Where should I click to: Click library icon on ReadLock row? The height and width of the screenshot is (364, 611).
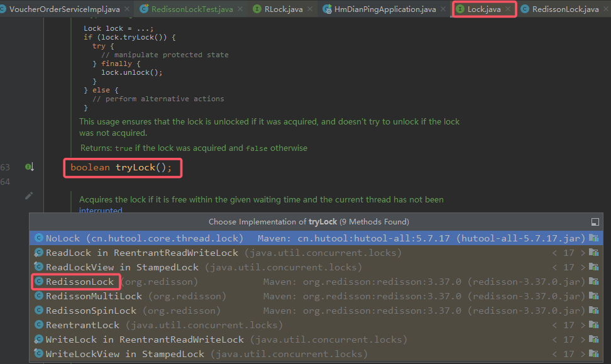[594, 253]
